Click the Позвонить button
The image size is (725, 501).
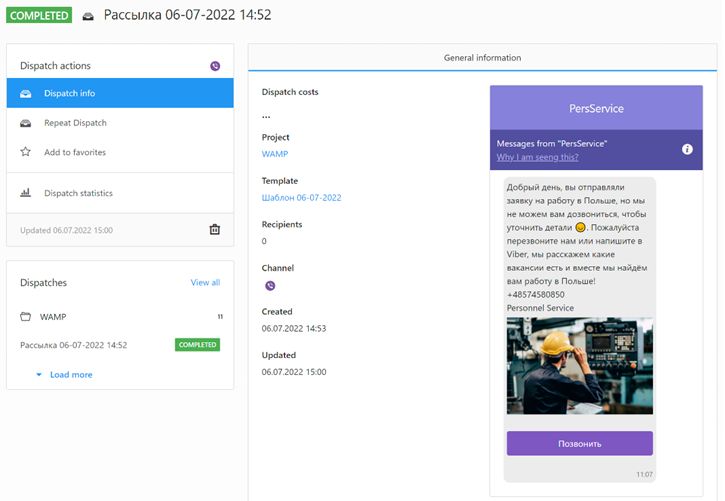pyautogui.click(x=580, y=444)
